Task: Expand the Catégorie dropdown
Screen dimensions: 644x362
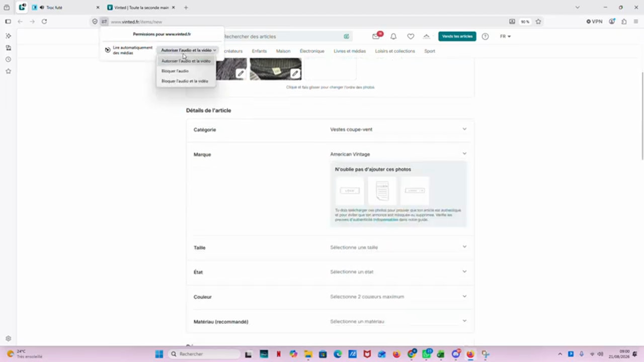Action: tap(330, 129)
